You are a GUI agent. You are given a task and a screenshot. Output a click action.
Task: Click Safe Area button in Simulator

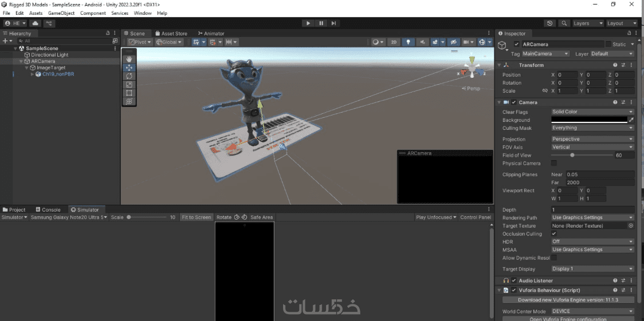click(261, 217)
